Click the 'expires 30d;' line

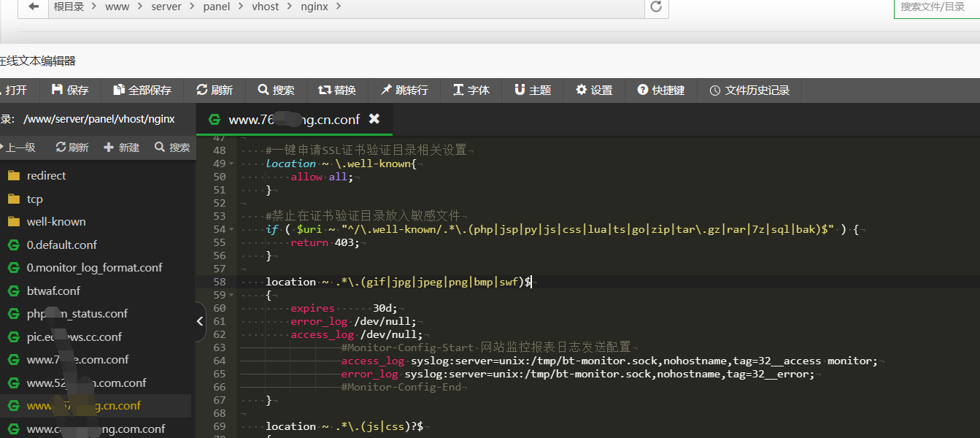[x=343, y=308]
